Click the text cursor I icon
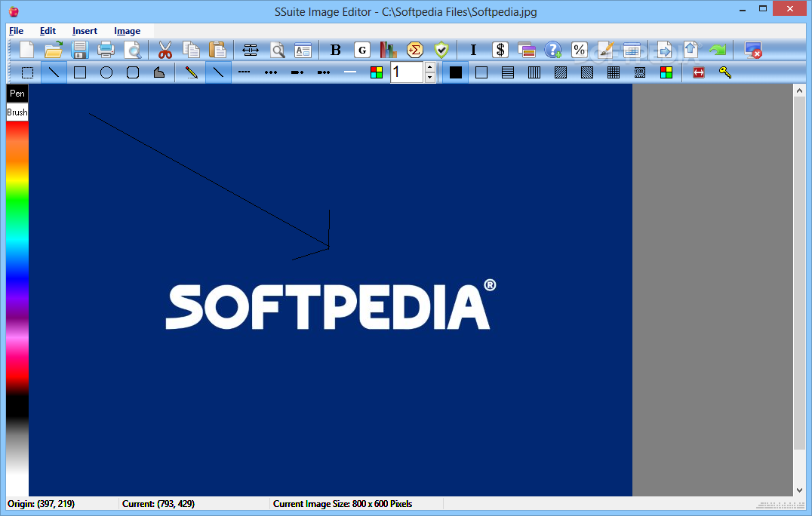This screenshot has height=516, width=812. pos(473,51)
